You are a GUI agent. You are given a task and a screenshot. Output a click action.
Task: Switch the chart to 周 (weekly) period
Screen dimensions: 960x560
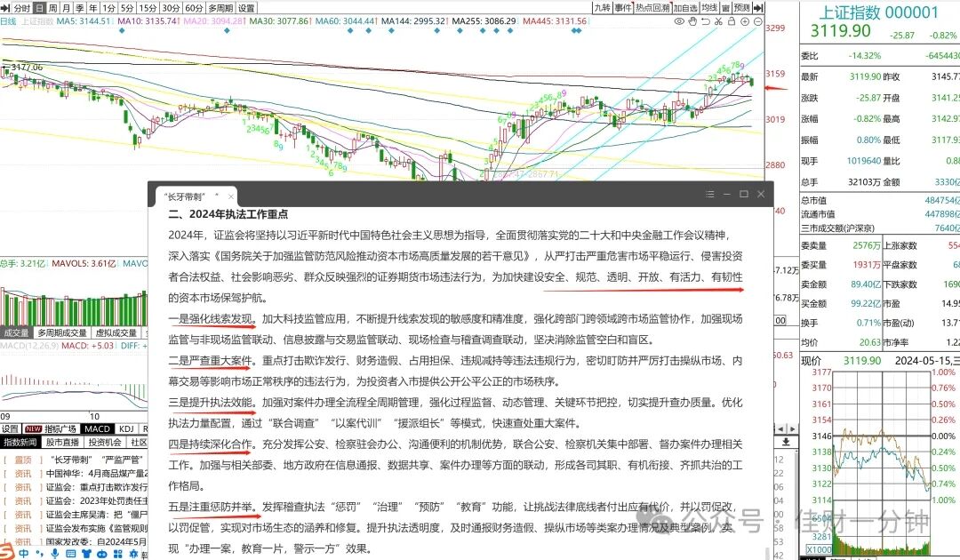tap(53, 8)
